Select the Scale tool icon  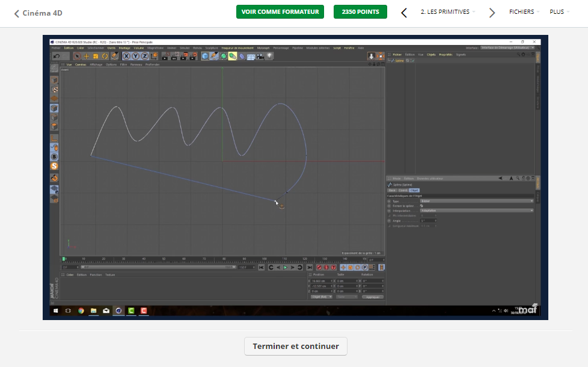(96, 57)
